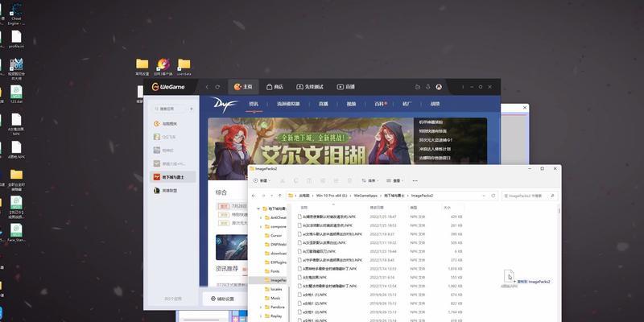This screenshot has height=322, width=644.
Task: Click the Paste icon in Explorer toolbar
Action: (309, 180)
